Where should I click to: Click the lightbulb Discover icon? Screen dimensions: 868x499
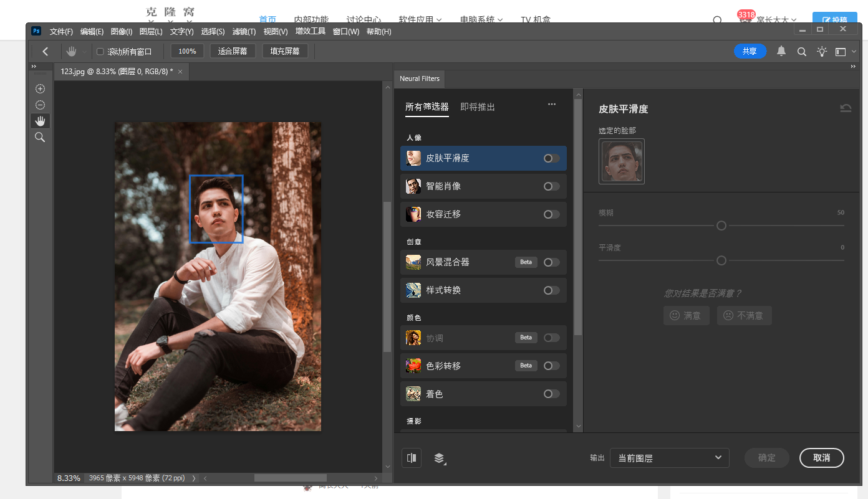[822, 52]
